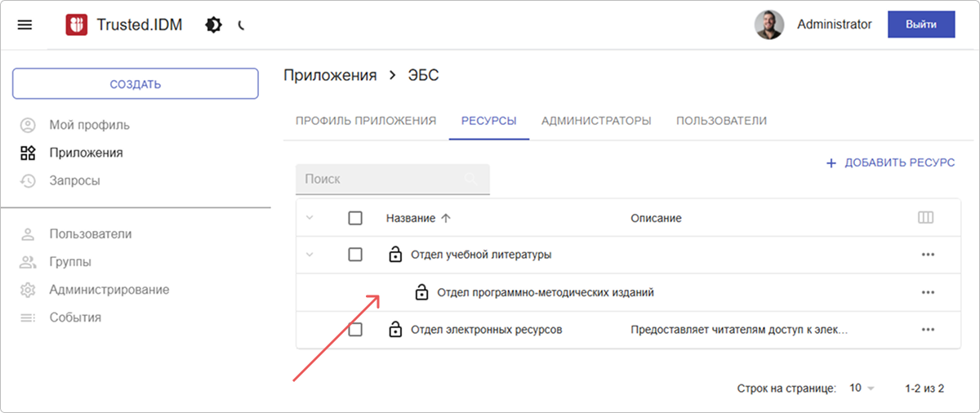Viewport: 980px width, 413px height.
Task: Click the Приложения grid icon
Action: click(28, 153)
